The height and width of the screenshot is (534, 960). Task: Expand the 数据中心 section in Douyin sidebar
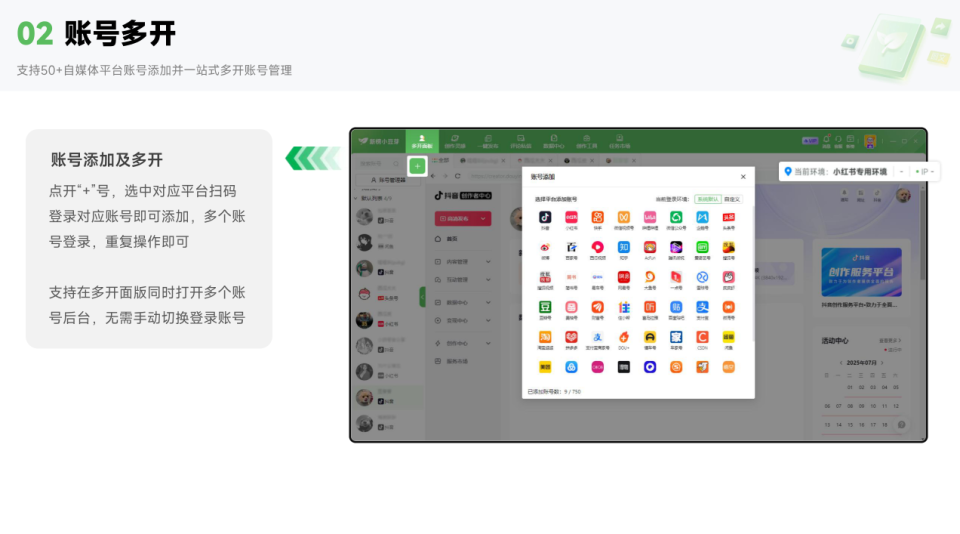463,303
